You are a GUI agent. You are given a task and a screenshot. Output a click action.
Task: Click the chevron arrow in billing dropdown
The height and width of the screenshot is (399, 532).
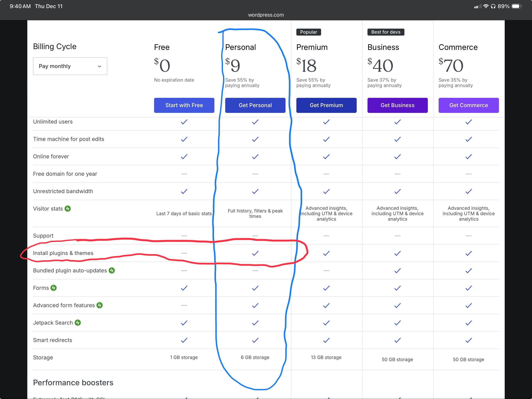99,66
